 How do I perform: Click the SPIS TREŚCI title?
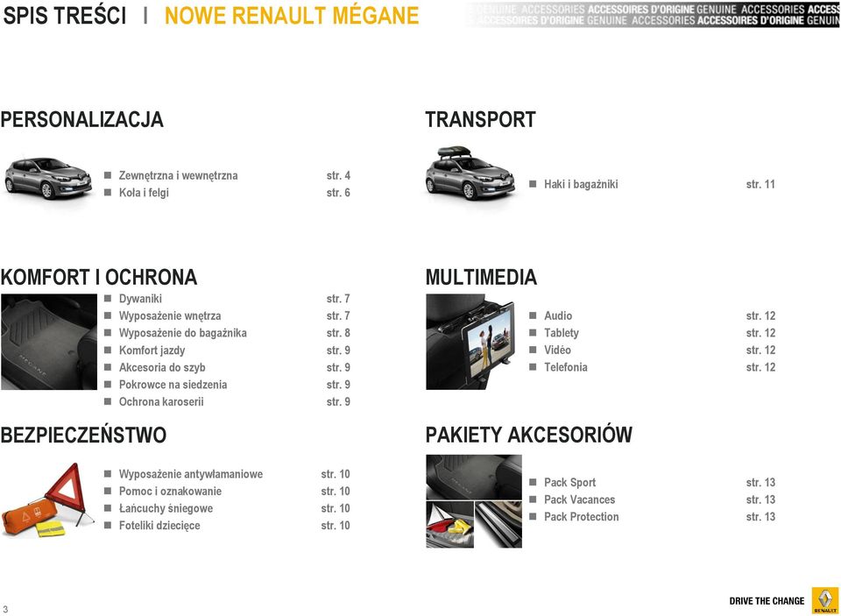(x=65, y=16)
